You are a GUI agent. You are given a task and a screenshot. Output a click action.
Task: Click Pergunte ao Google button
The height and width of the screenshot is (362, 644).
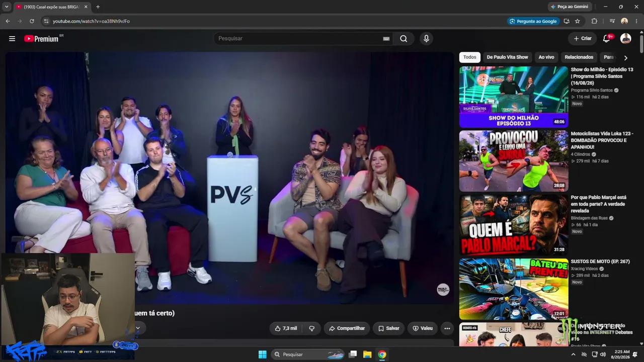point(533,21)
